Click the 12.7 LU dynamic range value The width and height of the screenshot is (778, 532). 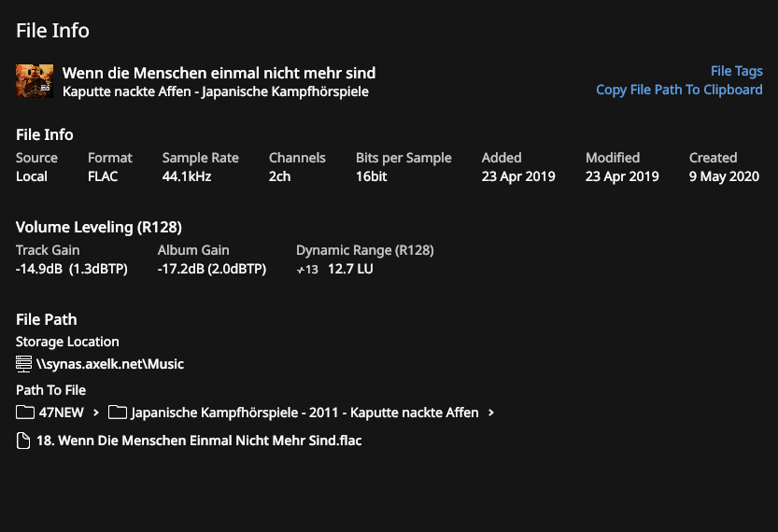pos(350,269)
